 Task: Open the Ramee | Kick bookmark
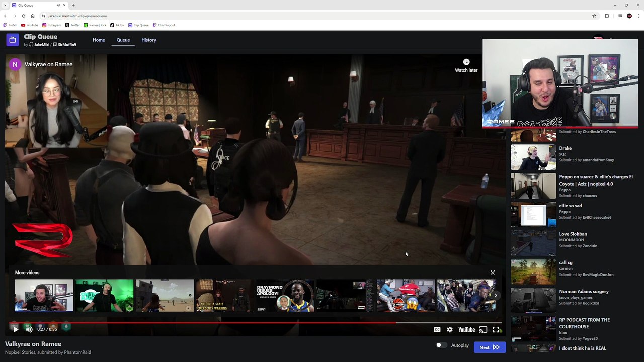coord(95,25)
